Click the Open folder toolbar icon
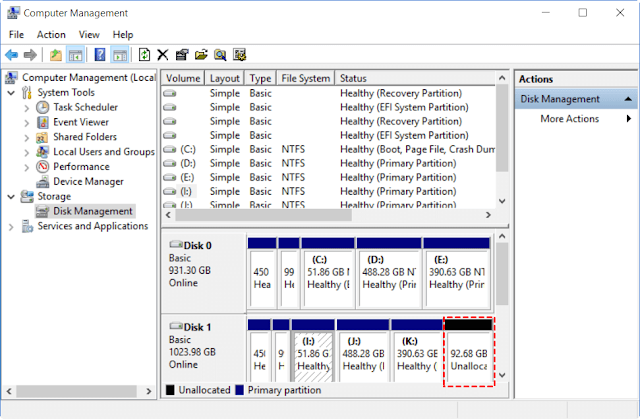Viewport: 640px width, 419px height. pos(201,55)
